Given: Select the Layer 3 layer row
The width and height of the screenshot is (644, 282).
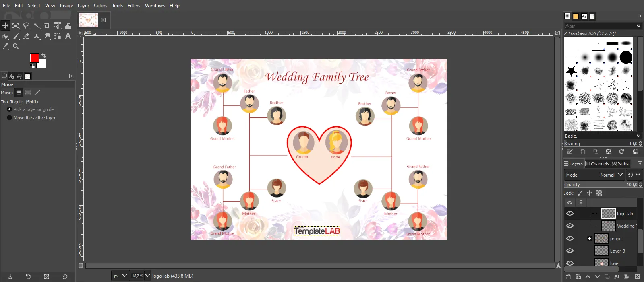Looking at the screenshot, I should [x=617, y=251].
